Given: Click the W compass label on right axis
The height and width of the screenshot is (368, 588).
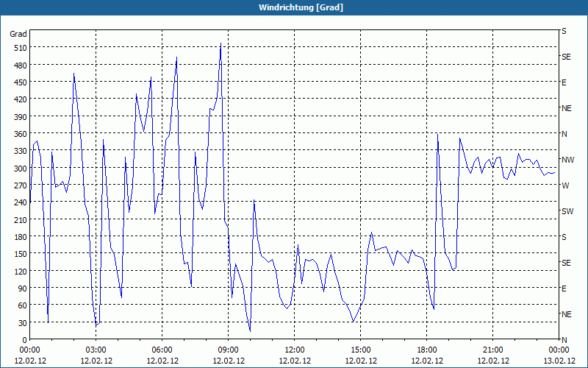Looking at the screenshot, I should [565, 185].
